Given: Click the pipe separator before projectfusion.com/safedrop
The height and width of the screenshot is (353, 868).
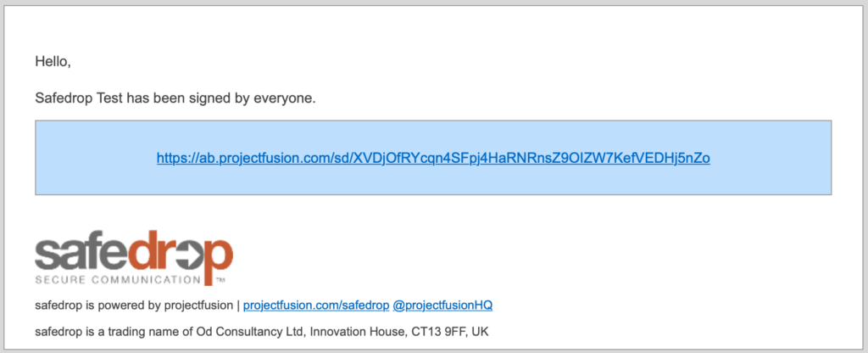Looking at the screenshot, I should coord(238,304).
